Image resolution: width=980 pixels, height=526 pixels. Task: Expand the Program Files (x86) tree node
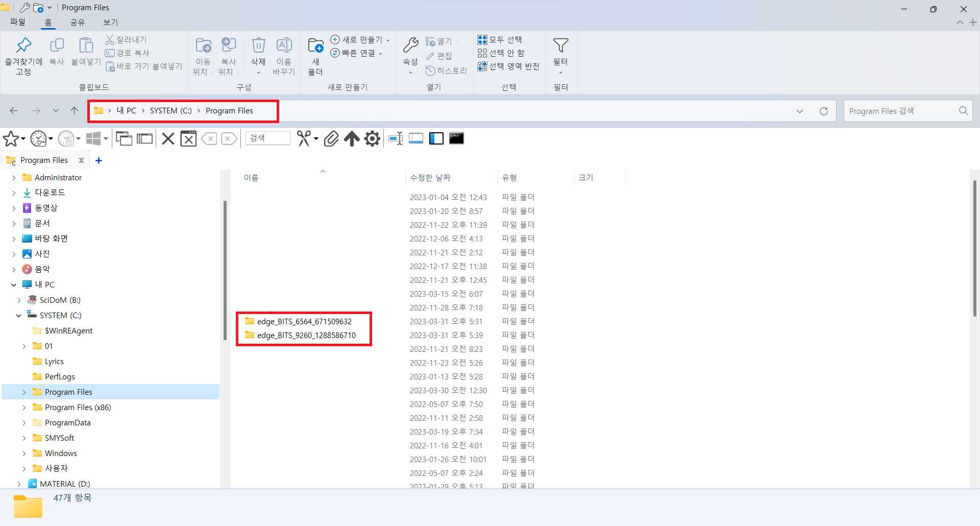[x=24, y=408]
